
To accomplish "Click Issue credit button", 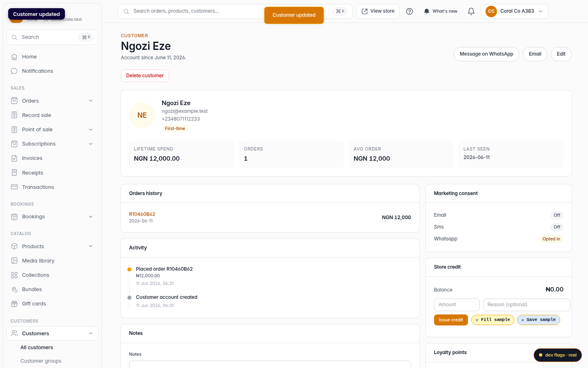I will point(451,320).
